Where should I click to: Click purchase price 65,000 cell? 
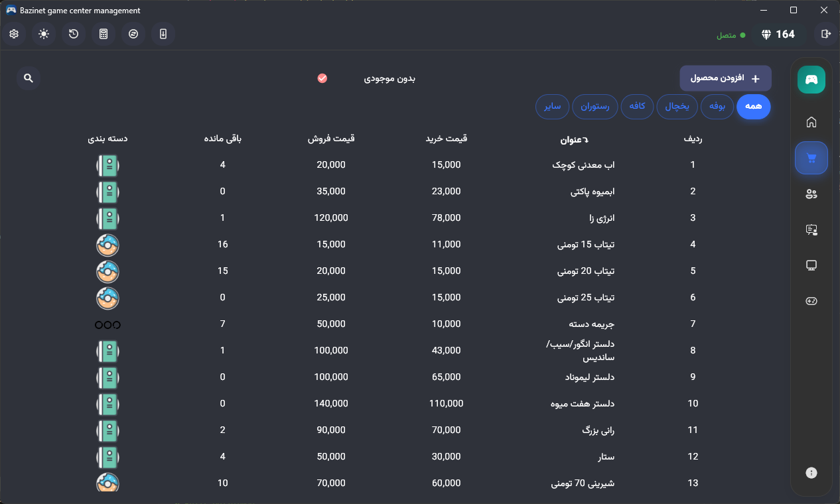click(446, 377)
